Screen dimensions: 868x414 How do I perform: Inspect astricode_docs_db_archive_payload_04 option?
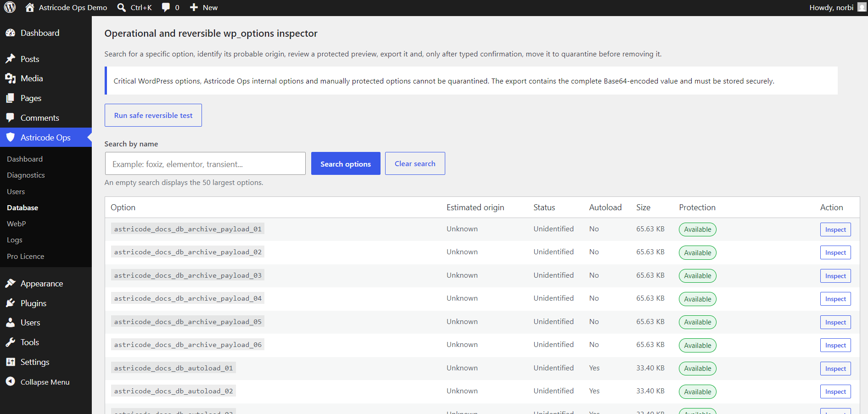point(835,299)
